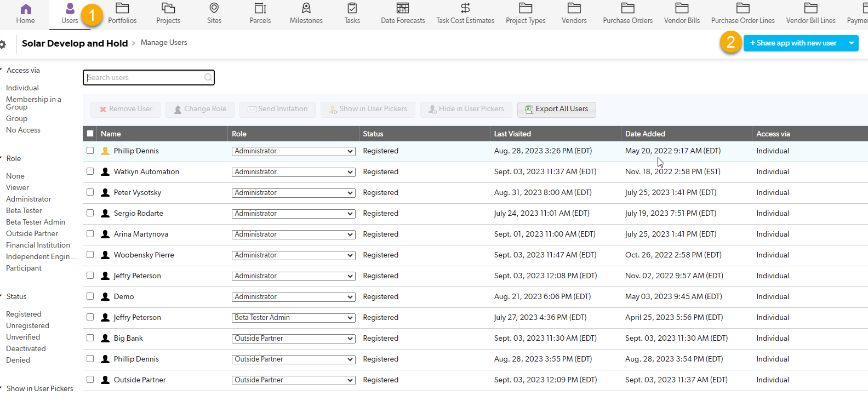The image size is (868, 401).
Task: Open role dropdown for Demo user
Action: (x=293, y=297)
